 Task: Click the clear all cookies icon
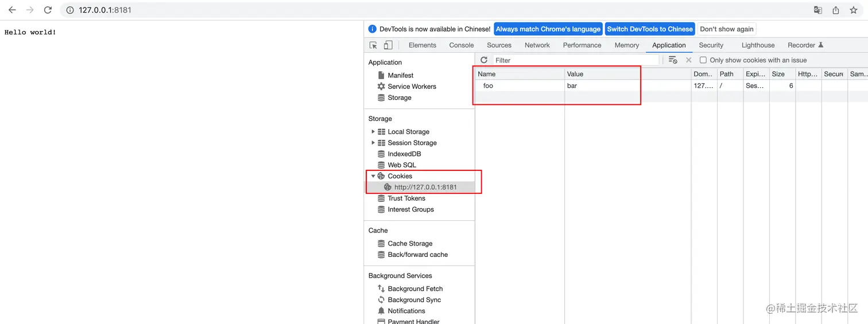673,60
